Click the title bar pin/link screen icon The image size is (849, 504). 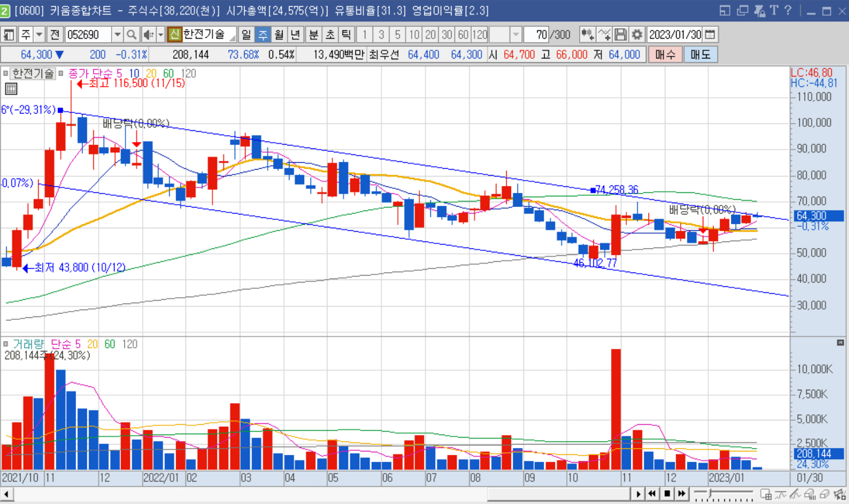tap(759, 10)
